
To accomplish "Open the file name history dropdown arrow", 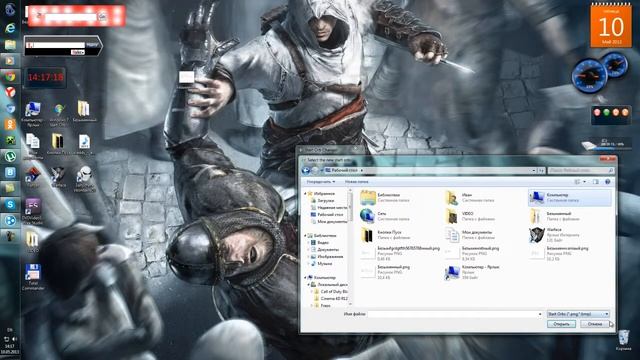I will [x=540, y=314].
